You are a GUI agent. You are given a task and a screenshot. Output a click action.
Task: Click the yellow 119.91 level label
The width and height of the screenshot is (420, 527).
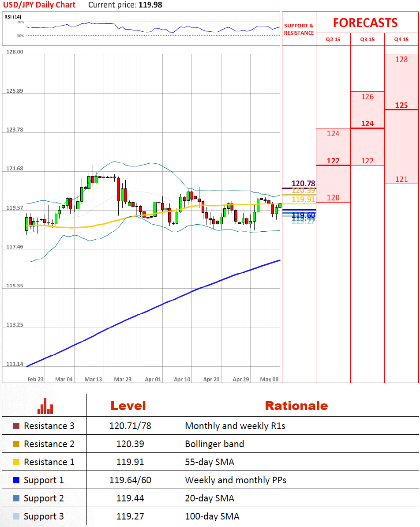pos(303,200)
